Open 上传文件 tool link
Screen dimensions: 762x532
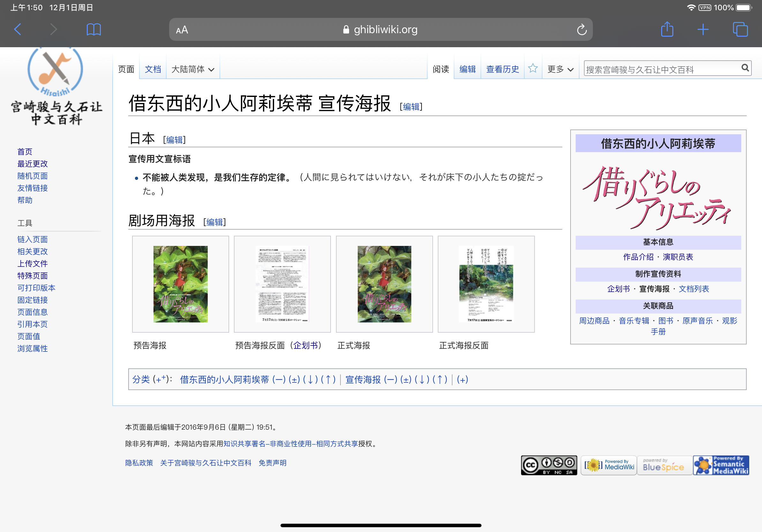[33, 263]
